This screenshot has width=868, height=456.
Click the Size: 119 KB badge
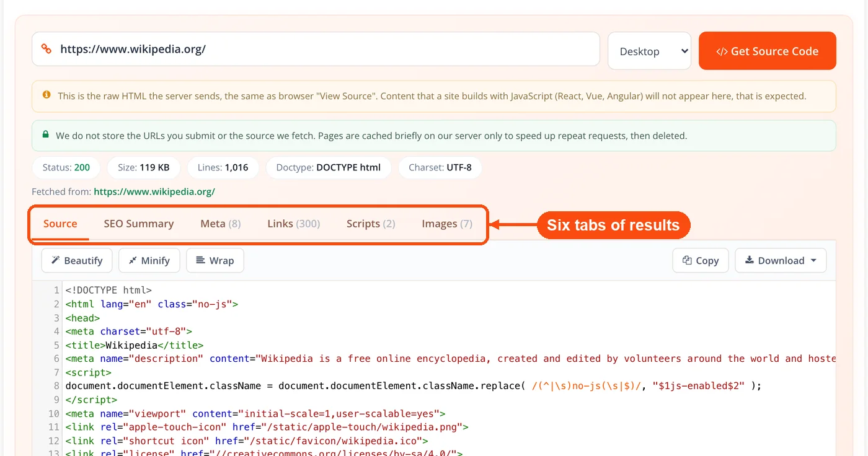(x=143, y=167)
